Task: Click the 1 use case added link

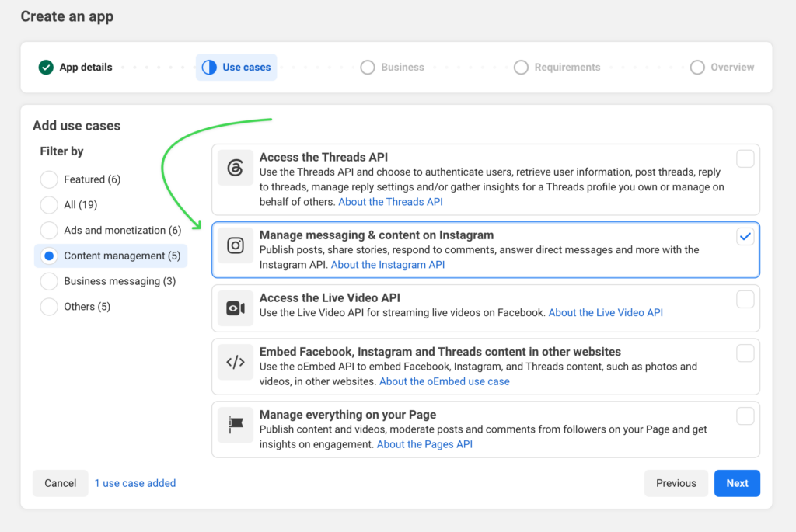Action: tap(135, 483)
